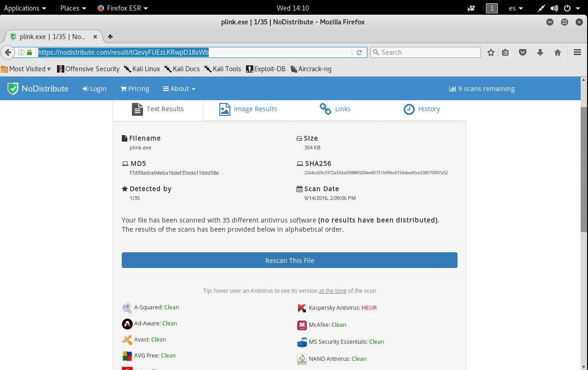Click the MS Security Essentials icon
Screen dimensions: 588x370
pyautogui.click(x=302, y=342)
